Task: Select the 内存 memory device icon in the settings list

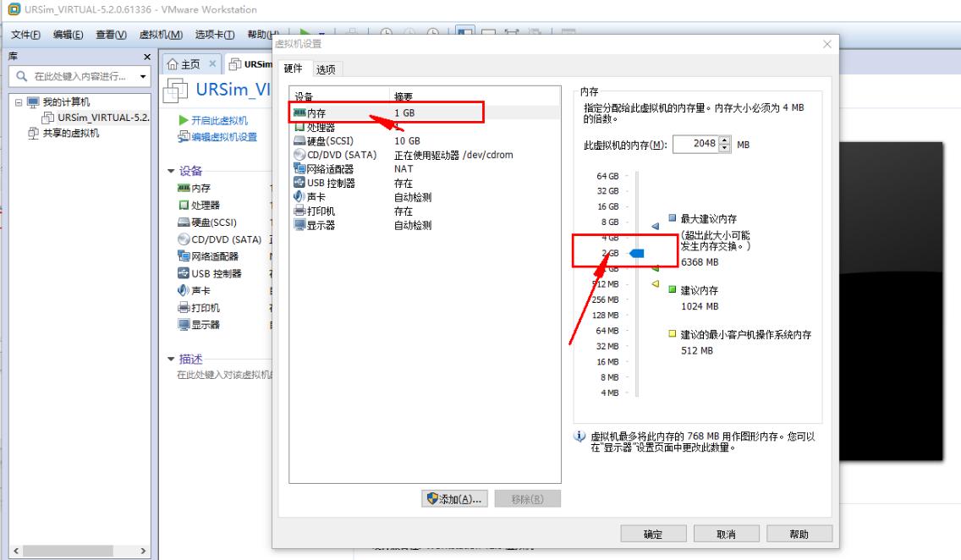Action: (299, 113)
